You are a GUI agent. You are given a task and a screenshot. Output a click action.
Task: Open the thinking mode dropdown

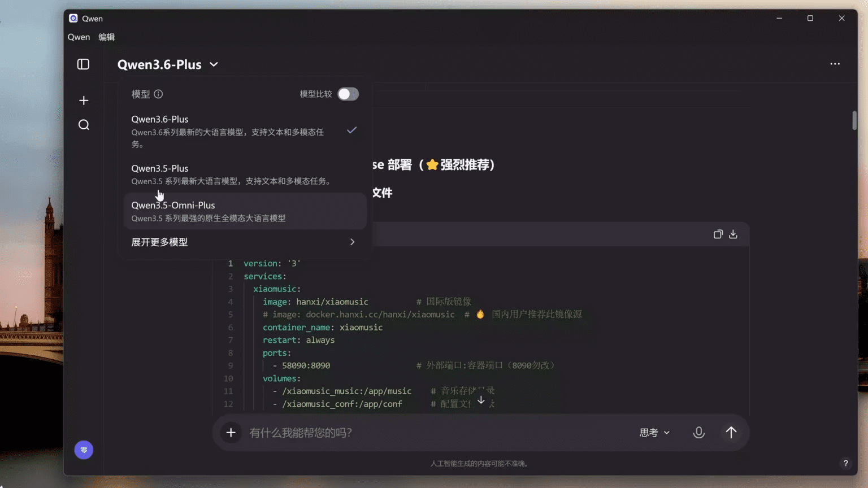click(x=654, y=433)
